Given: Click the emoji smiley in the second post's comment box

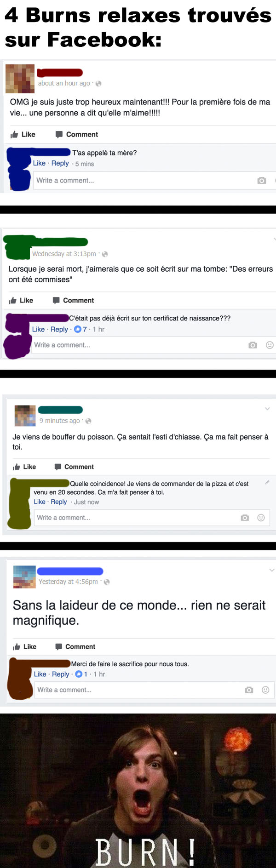Looking at the screenshot, I should click(x=270, y=345).
